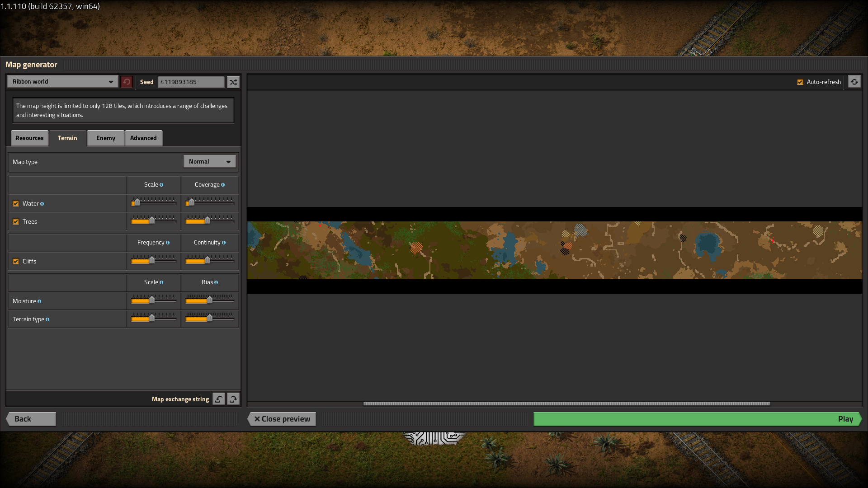Click the horizontal preview scrollbar
Screen dimensions: 868x488
point(566,404)
